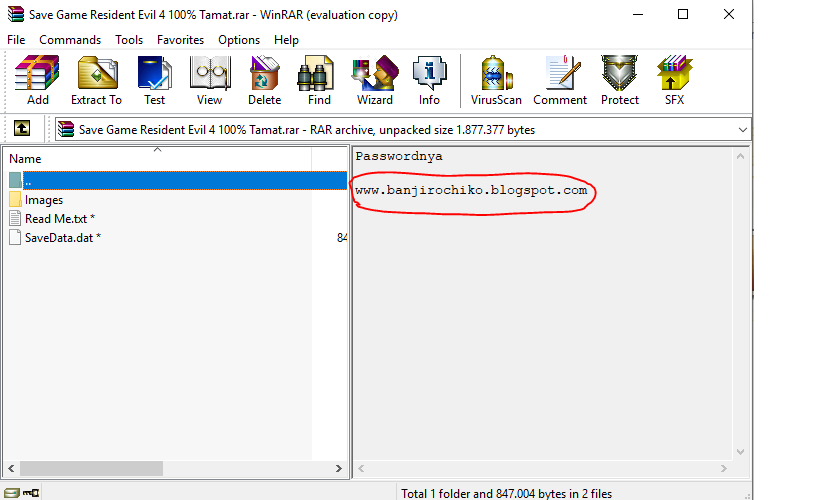Viewport: 819px width, 500px height.
Task: Expand the archive path dropdown
Action: (743, 130)
